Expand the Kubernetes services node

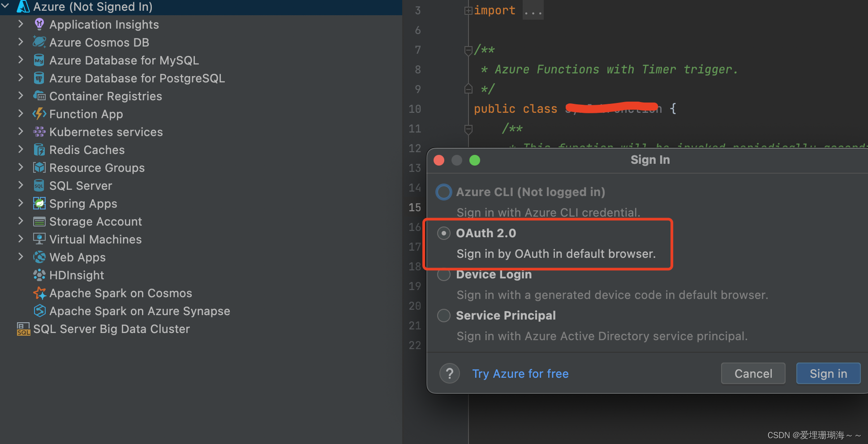coord(21,131)
